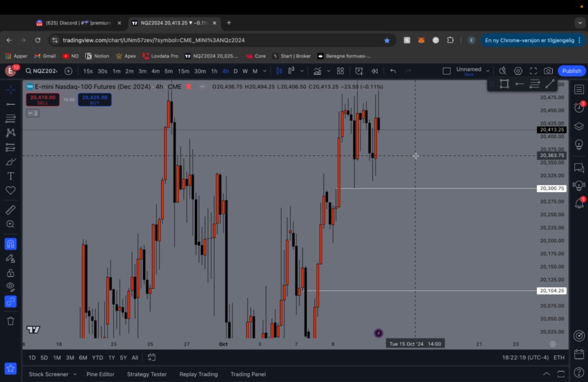Set range to 5D

pos(44,358)
